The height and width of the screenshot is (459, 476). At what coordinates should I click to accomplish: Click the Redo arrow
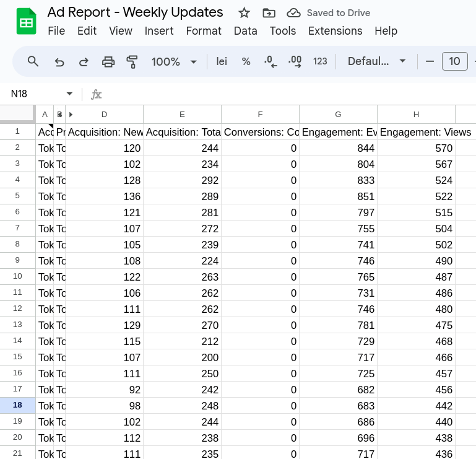pos(84,62)
